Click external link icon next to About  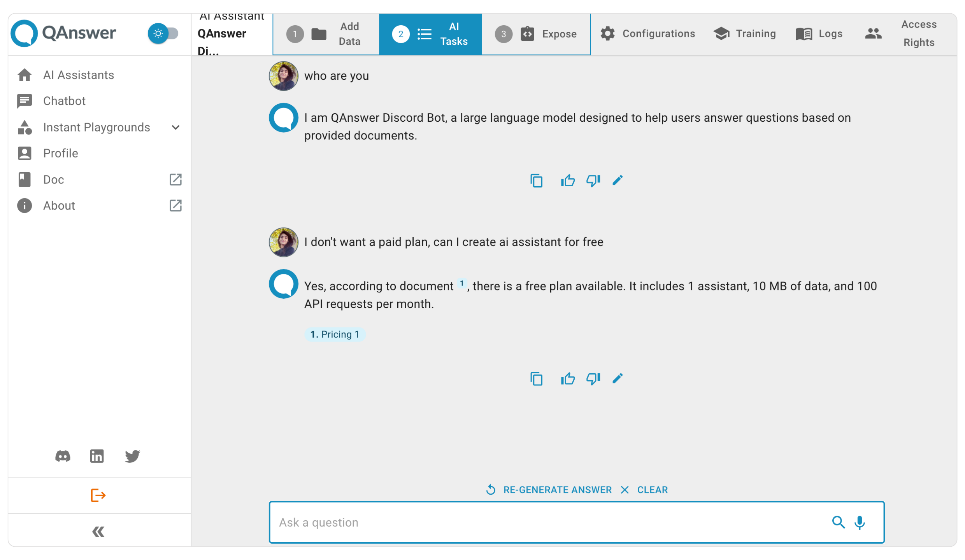click(x=175, y=205)
